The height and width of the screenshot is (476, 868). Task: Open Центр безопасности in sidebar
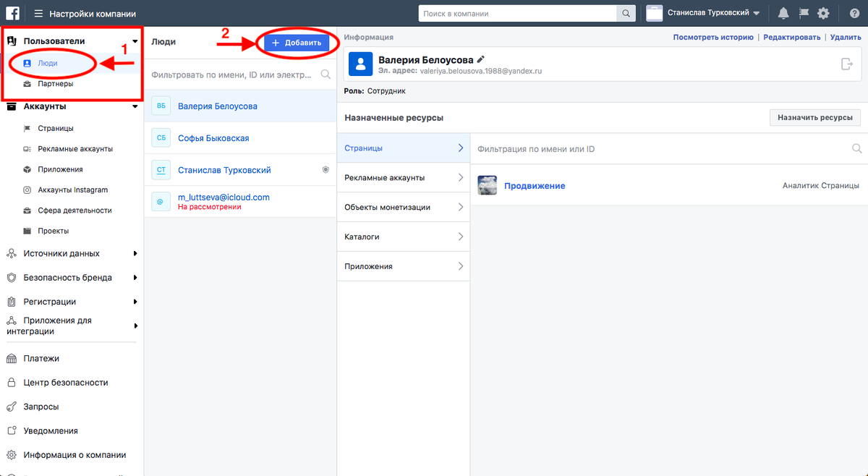pyautogui.click(x=66, y=382)
